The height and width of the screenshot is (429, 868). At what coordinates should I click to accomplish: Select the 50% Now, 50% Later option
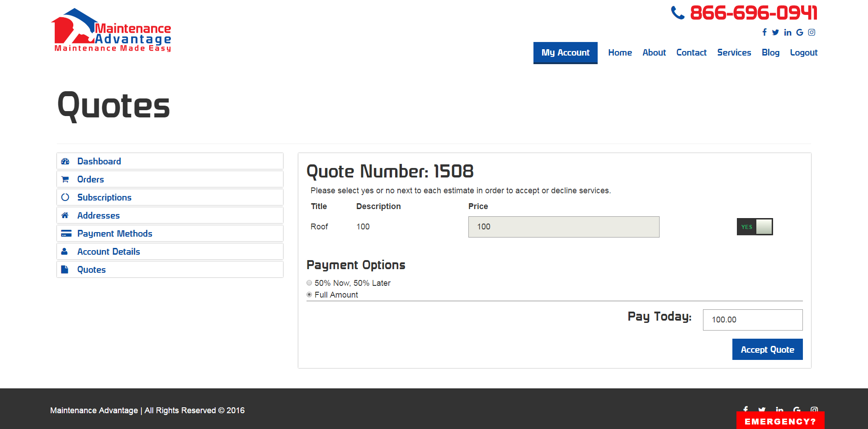tap(309, 283)
